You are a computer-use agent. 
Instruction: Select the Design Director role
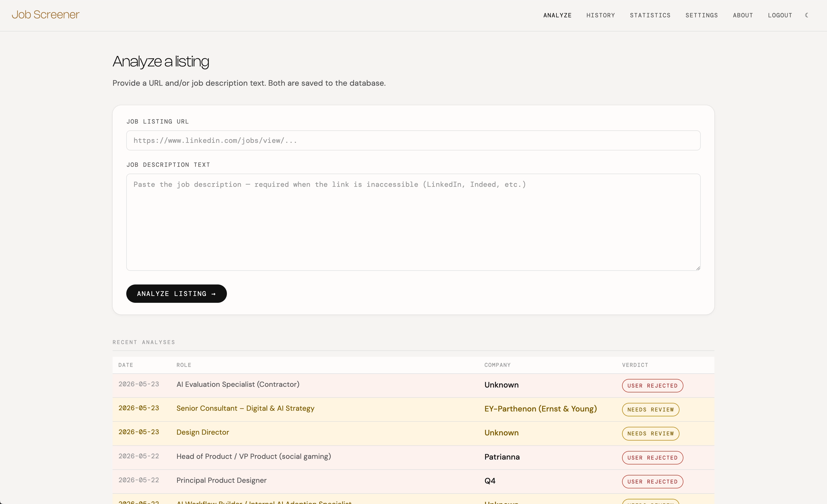tap(203, 432)
